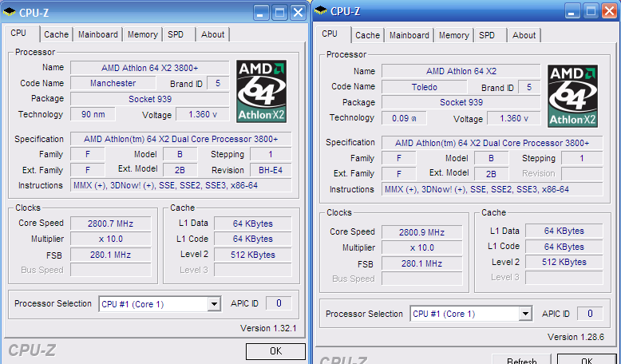
Task: Open Processor Selection dropdown in right window
Action: [x=525, y=314]
